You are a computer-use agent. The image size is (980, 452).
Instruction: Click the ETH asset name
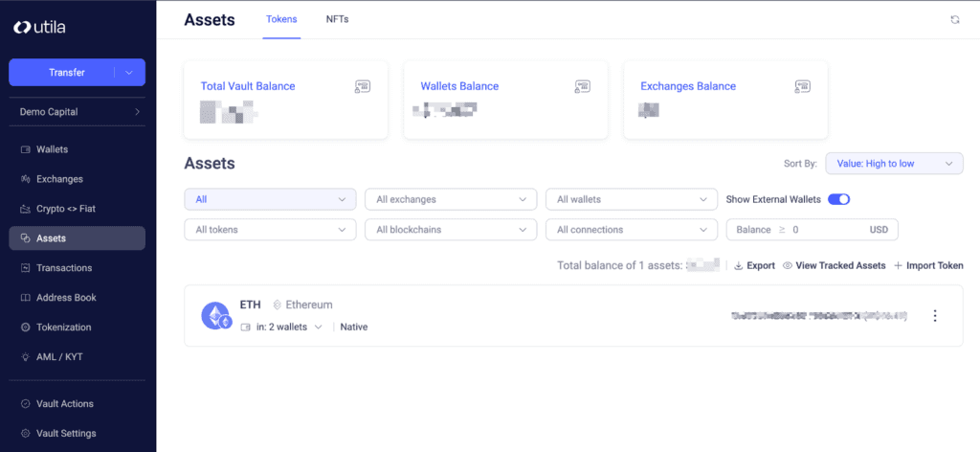pos(250,305)
